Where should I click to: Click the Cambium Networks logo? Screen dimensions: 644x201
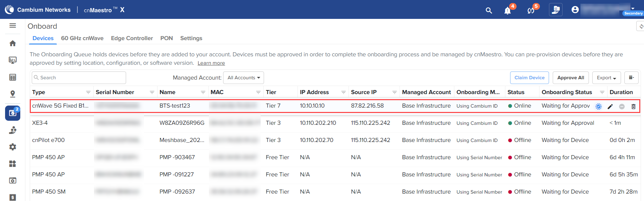[38, 9]
